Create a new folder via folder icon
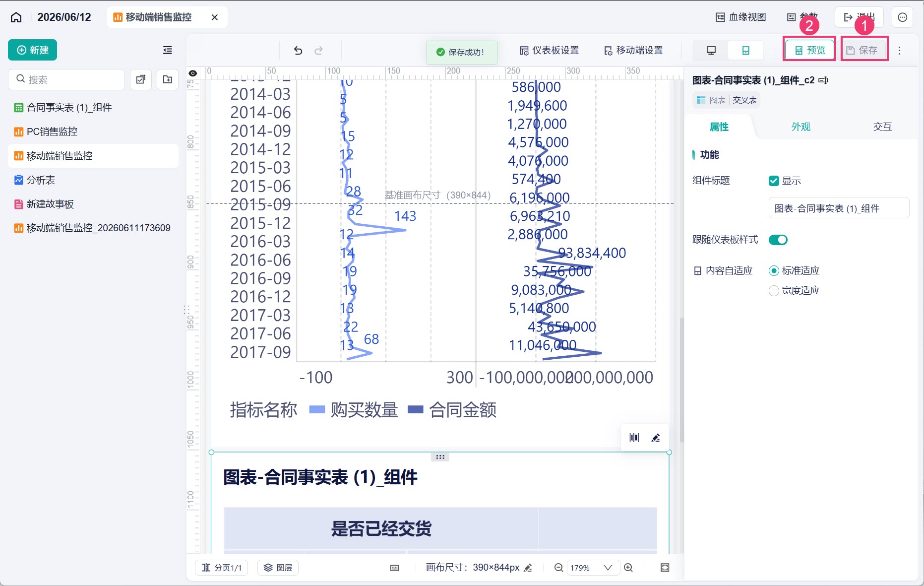Viewport: 924px width, 586px height. (168, 79)
